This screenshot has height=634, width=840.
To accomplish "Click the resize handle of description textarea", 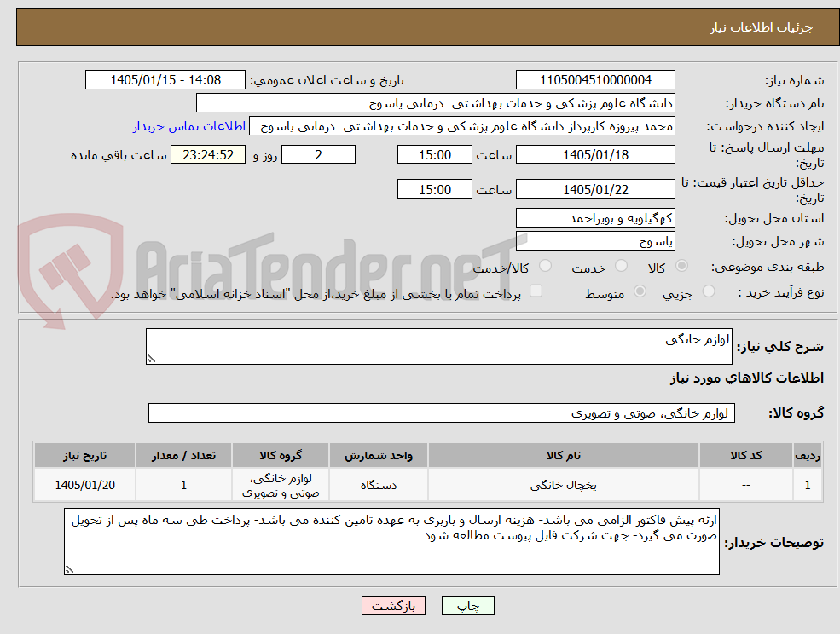I will coord(151,360).
